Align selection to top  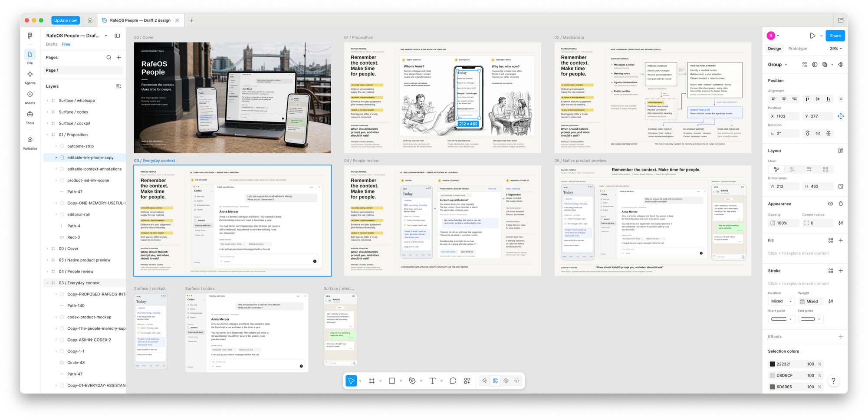click(x=807, y=99)
